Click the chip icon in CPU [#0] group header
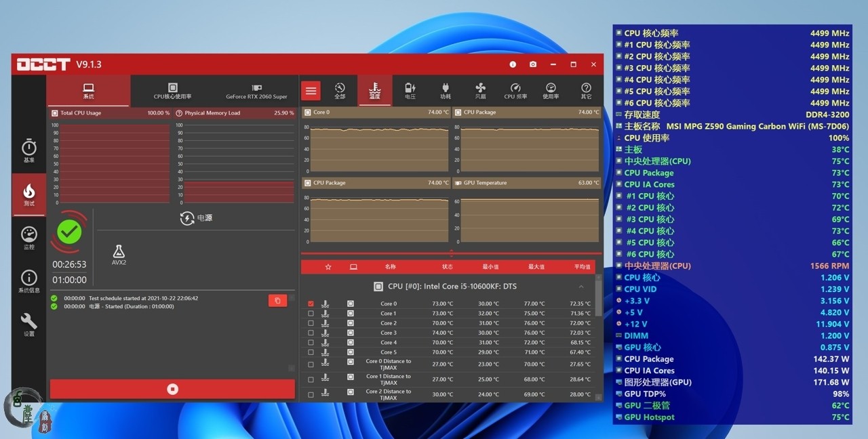 tap(378, 287)
